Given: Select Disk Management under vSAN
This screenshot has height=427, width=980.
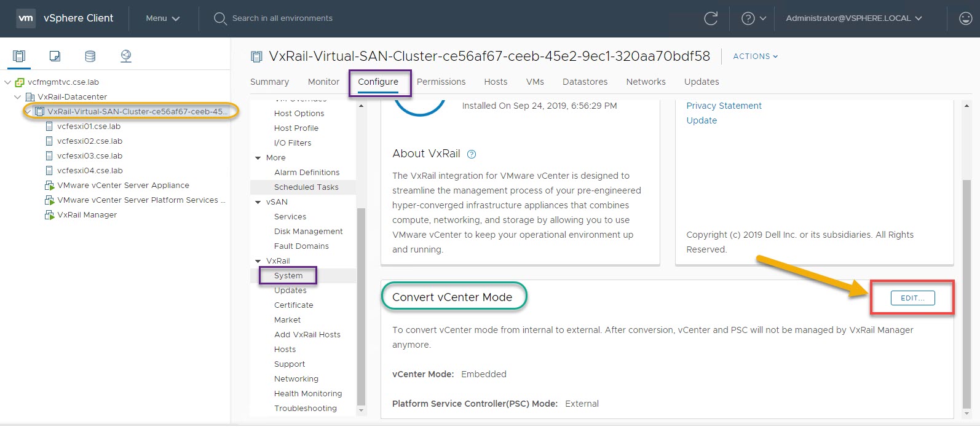Looking at the screenshot, I should (308, 232).
